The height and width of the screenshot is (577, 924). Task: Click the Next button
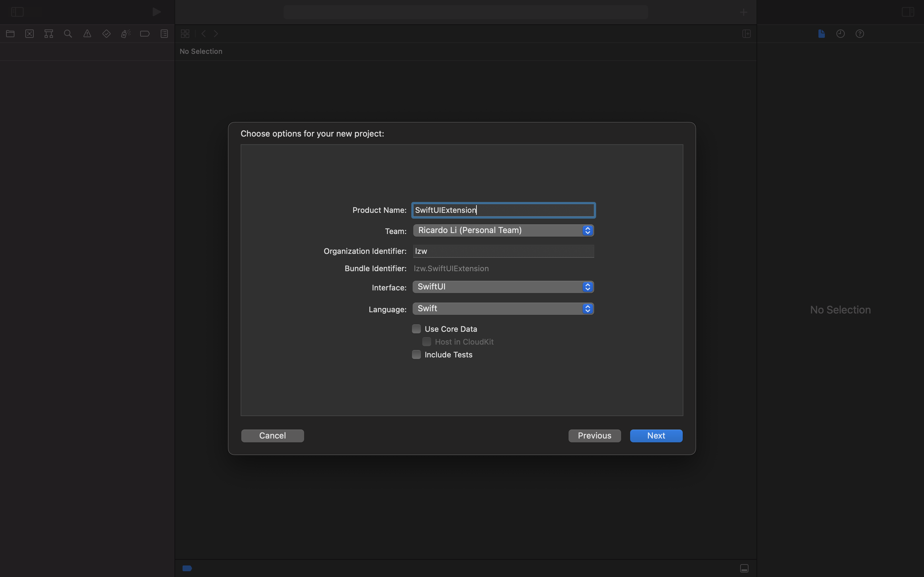656,436
